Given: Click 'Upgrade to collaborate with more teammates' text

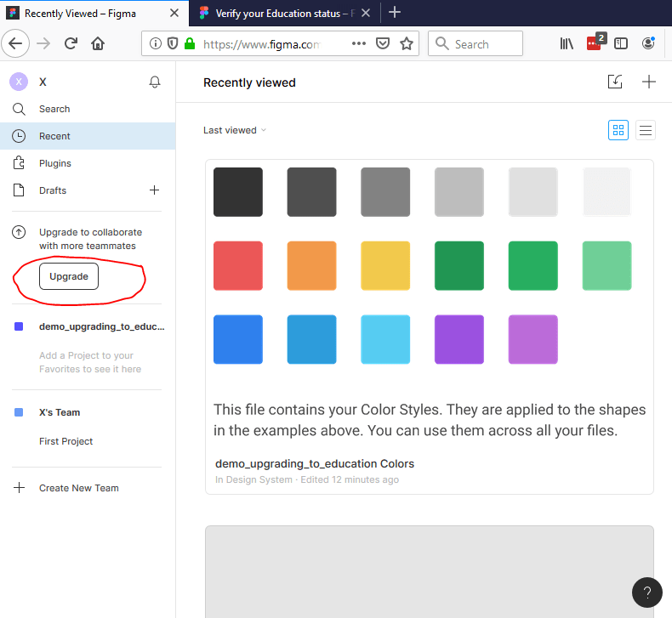Looking at the screenshot, I should point(90,239).
